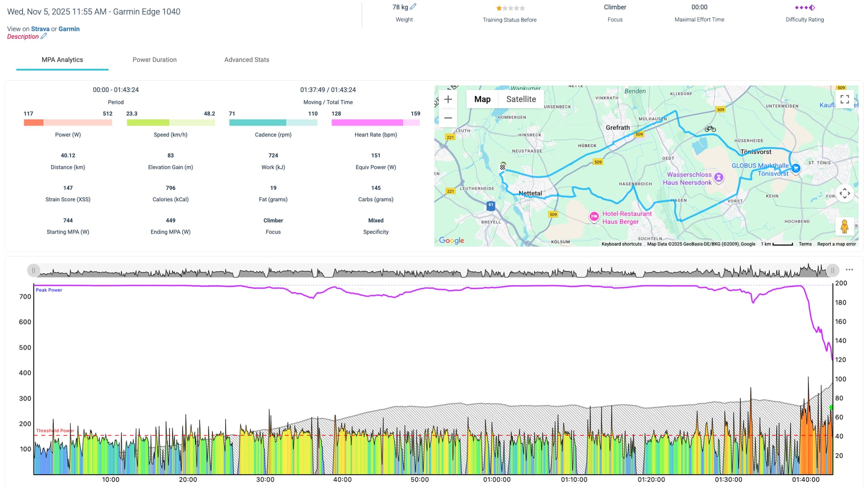Click the left range slider handle
The width and height of the screenshot is (868, 487).
tap(33, 270)
